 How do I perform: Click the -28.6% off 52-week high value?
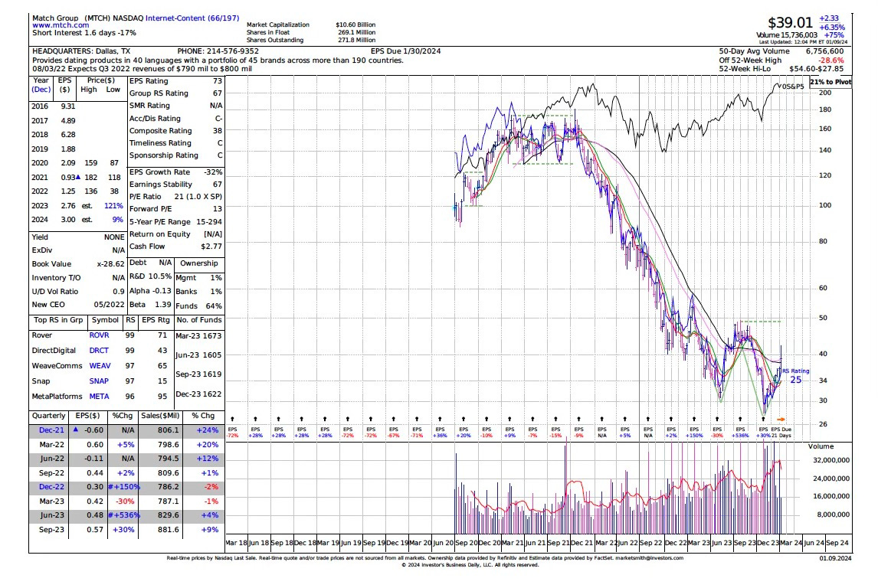click(831, 60)
